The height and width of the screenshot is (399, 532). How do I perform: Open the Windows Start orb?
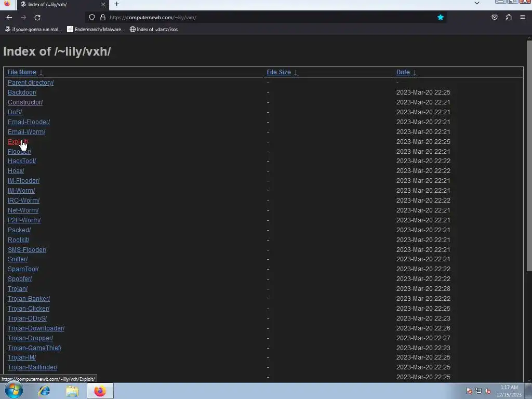(14, 391)
